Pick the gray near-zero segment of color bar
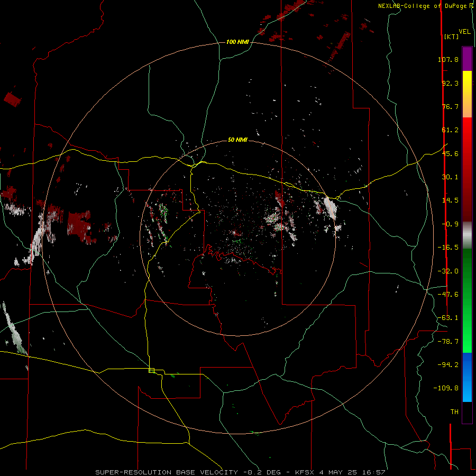 pos(467,235)
